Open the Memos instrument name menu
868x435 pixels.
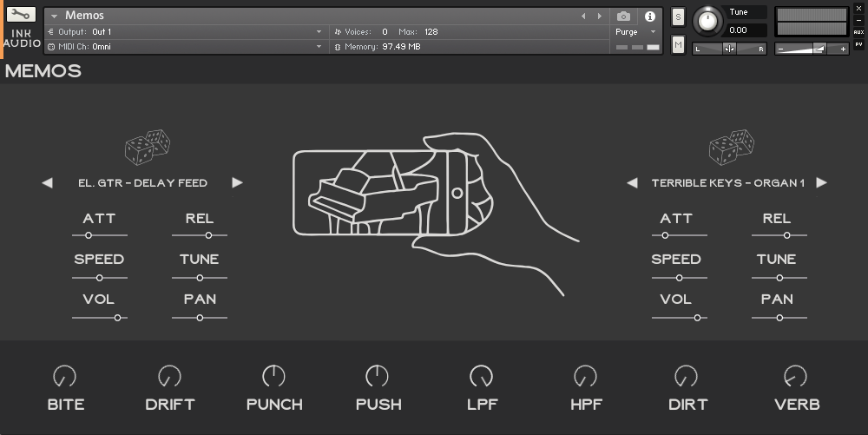[x=55, y=16]
